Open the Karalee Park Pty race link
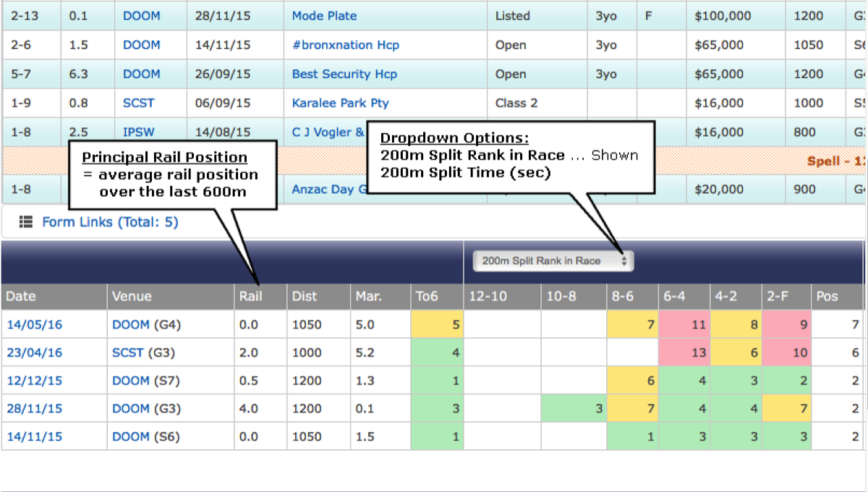Image resolution: width=868 pixels, height=492 pixels. click(x=340, y=103)
